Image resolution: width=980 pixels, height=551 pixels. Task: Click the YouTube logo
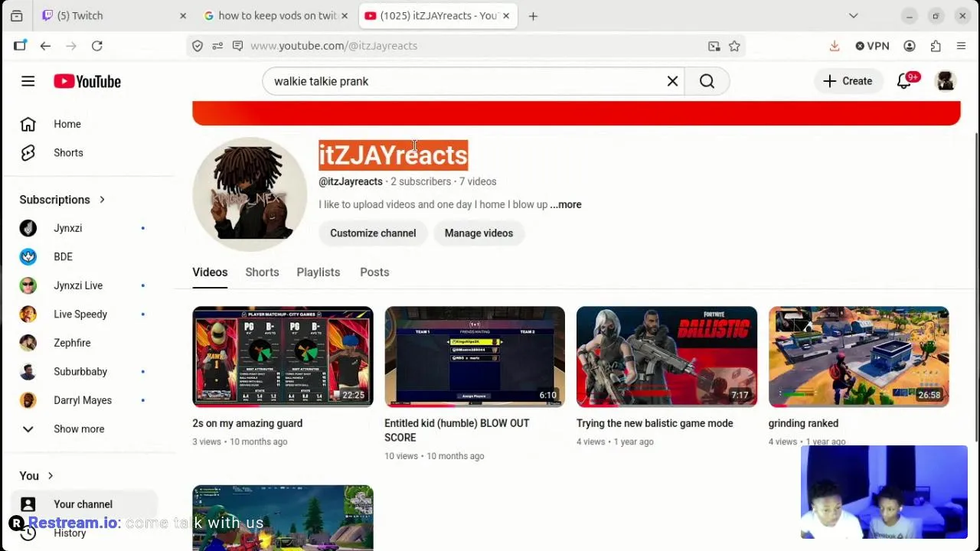[87, 81]
